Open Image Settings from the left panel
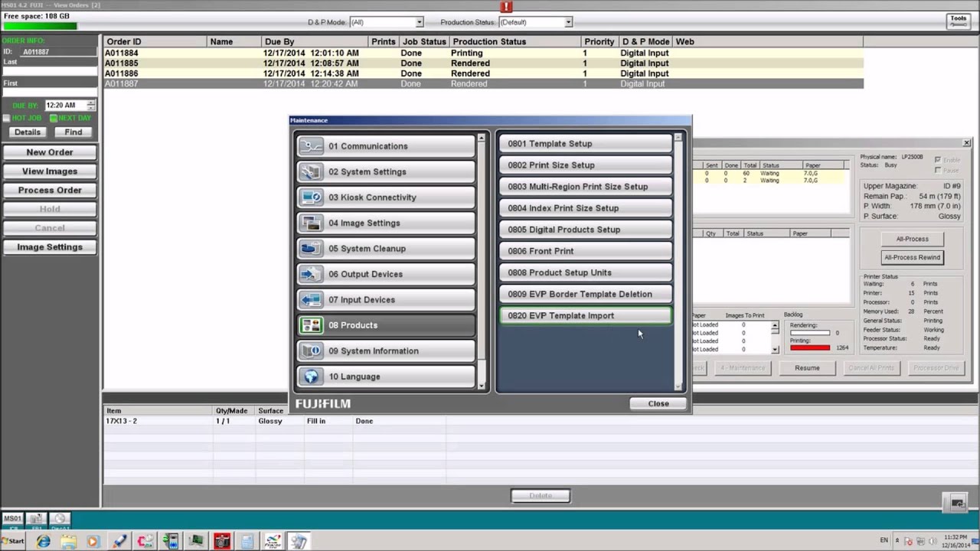Screen dimensions: 980x551 (50, 247)
